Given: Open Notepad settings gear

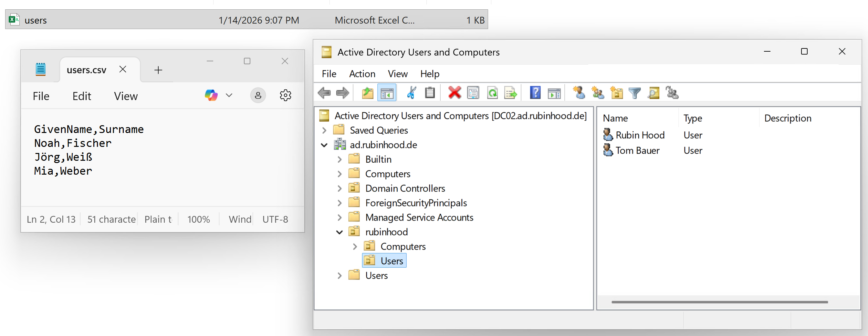Looking at the screenshot, I should tap(285, 96).
